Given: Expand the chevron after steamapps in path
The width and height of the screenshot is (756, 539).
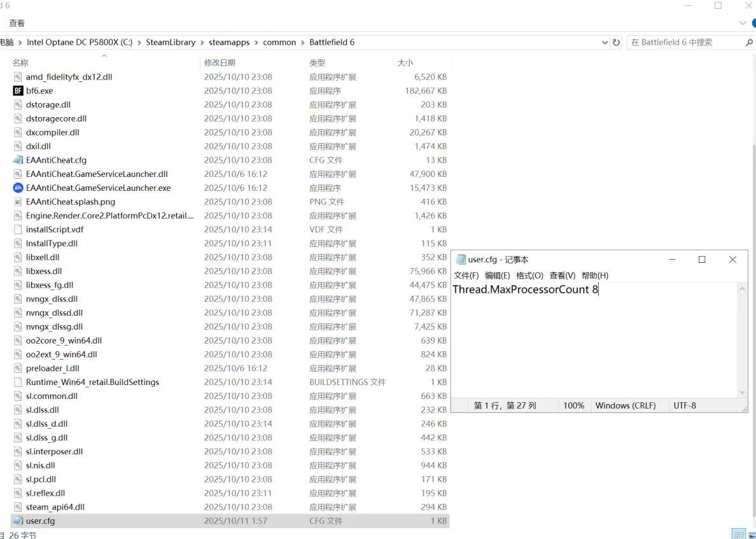Looking at the screenshot, I should point(256,43).
